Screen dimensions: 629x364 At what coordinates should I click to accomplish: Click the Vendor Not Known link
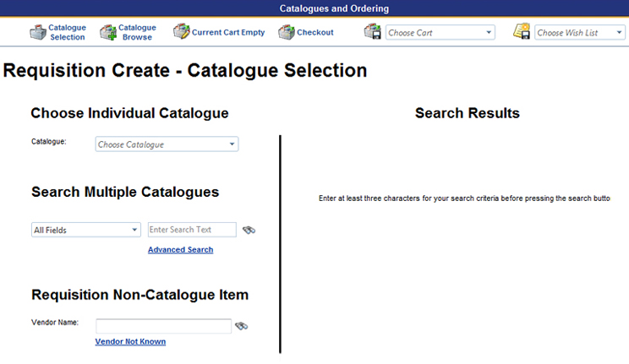tap(130, 342)
